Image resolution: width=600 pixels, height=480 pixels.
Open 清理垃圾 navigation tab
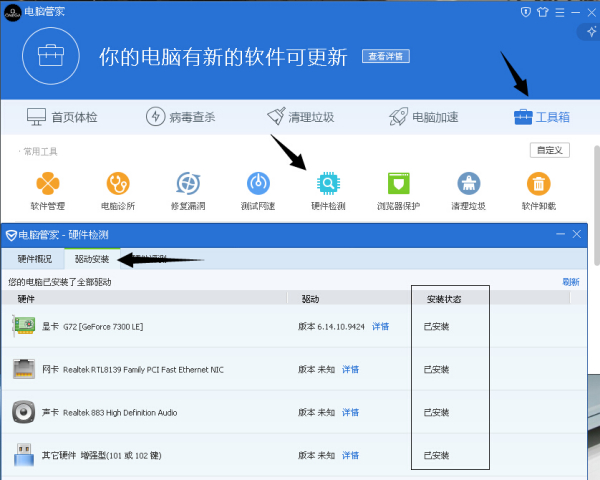point(301,117)
